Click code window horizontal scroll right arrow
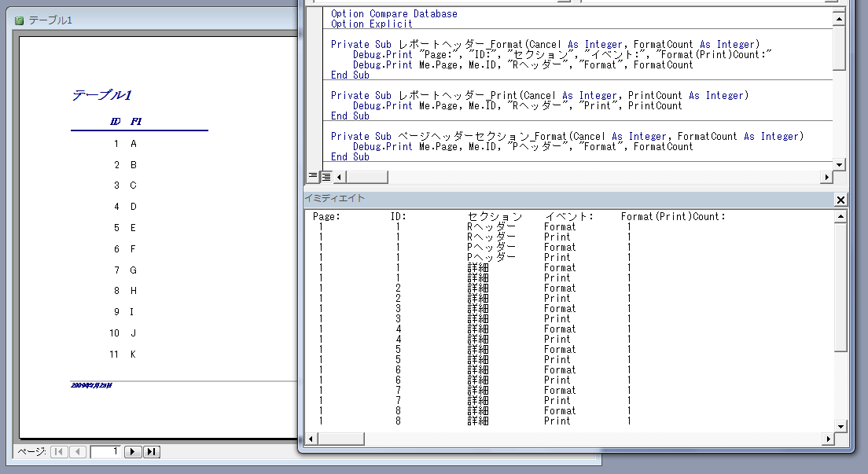The image size is (868, 474). point(826,177)
